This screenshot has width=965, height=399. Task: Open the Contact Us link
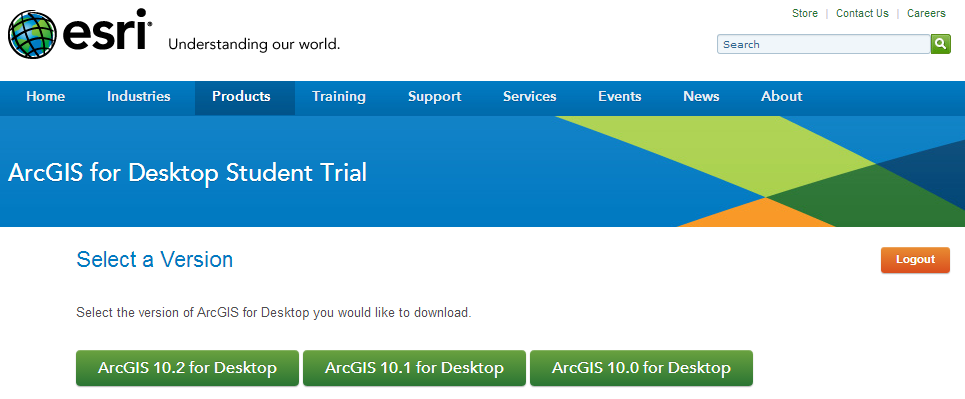(862, 13)
